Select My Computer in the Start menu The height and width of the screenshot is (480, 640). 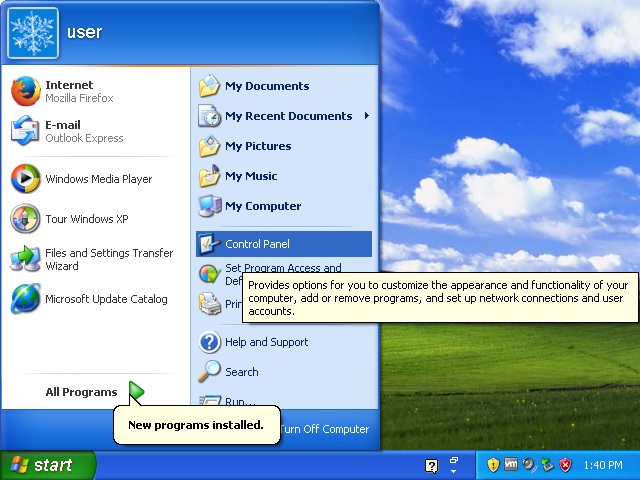point(262,206)
